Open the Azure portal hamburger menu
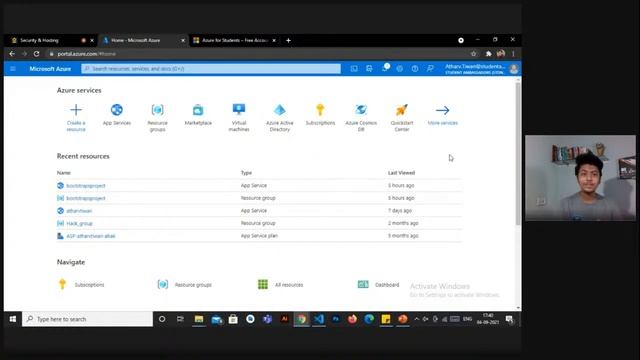This screenshot has width=640, height=360. click(x=13, y=69)
